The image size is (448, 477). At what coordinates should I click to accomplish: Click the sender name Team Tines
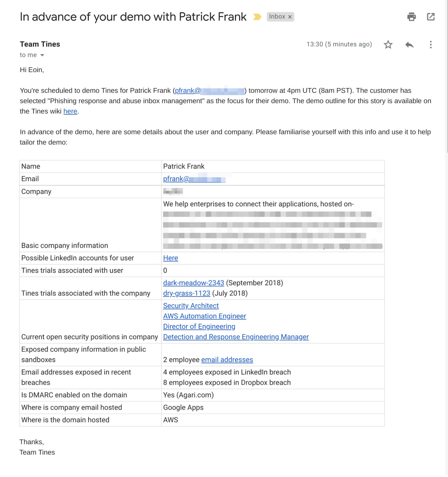pos(40,44)
